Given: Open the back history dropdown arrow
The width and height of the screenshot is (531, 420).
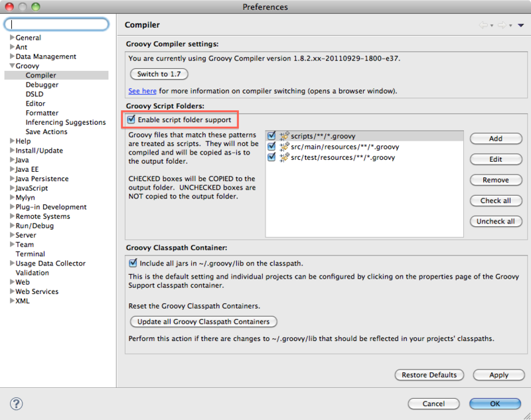Looking at the screenshot, I should (492, 26).
